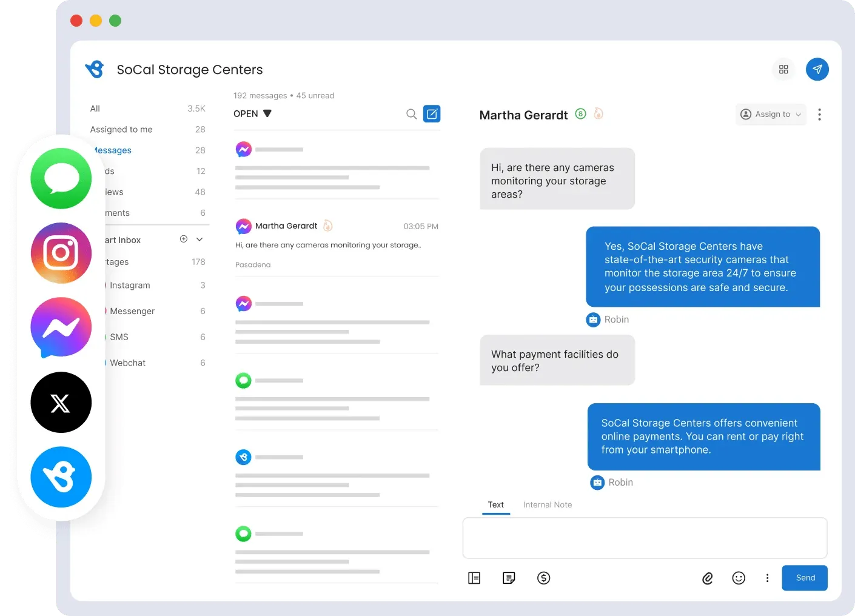Open the three-dot menu beside Assign to
This screenshot has height=616, width=855.
pos(819,115)
